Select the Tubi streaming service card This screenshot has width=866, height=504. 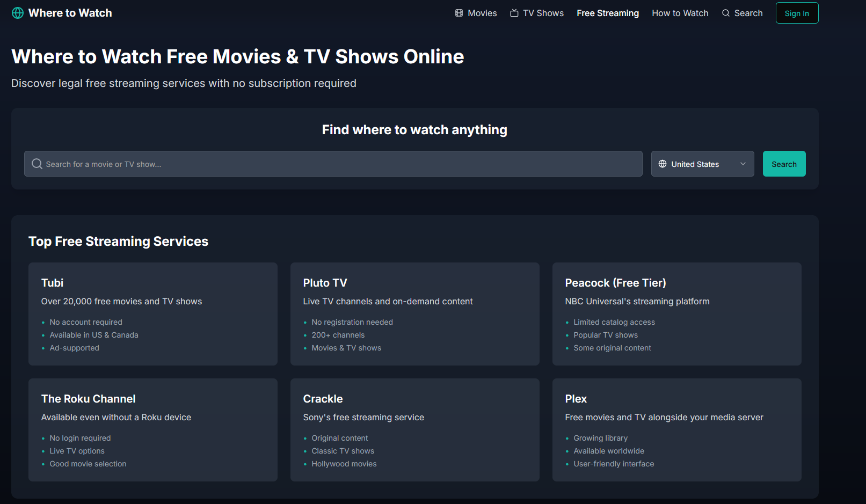point(152,314)
